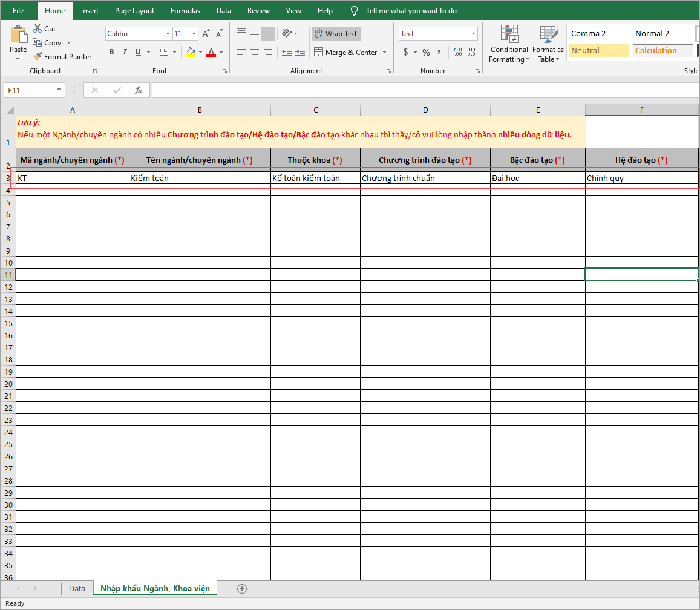Apply the Font Color red A icon
700x610 pixels.
pyautogui.click(x=211, y=52)
